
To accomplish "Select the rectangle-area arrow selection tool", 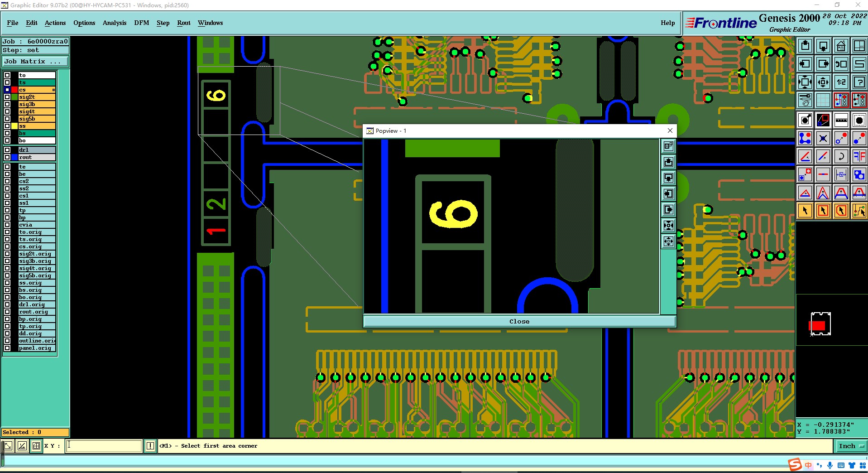I will [823, 211].
